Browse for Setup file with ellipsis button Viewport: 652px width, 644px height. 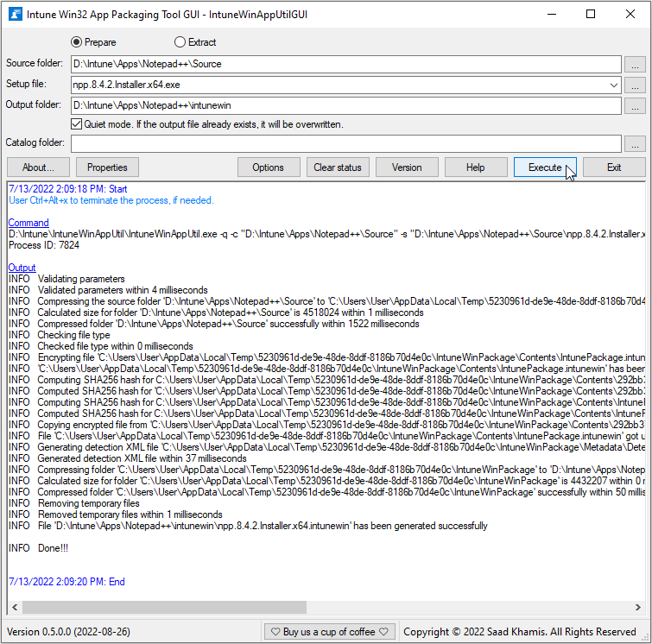point(635,85)
